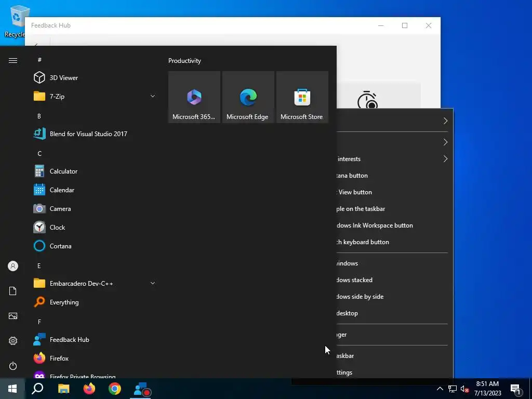Expand the Embarcadero Dev-C++ folder chevron

click(x=153, y=283)
